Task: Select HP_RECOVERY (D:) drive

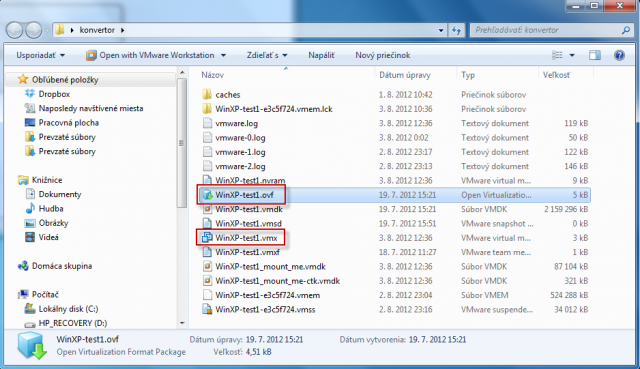Action: coord(73,323)
